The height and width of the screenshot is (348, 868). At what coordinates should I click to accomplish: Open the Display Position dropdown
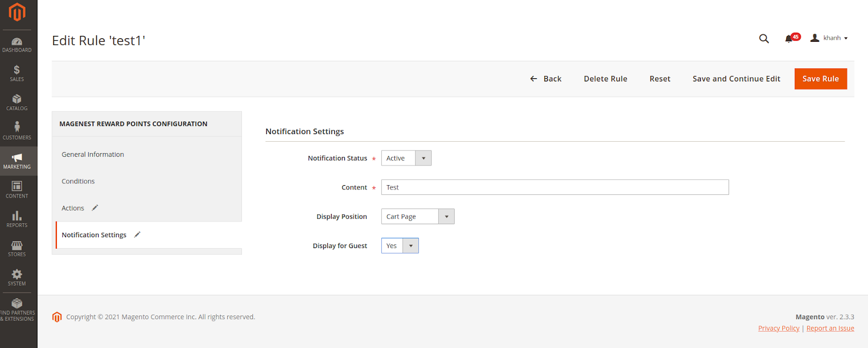417,217
